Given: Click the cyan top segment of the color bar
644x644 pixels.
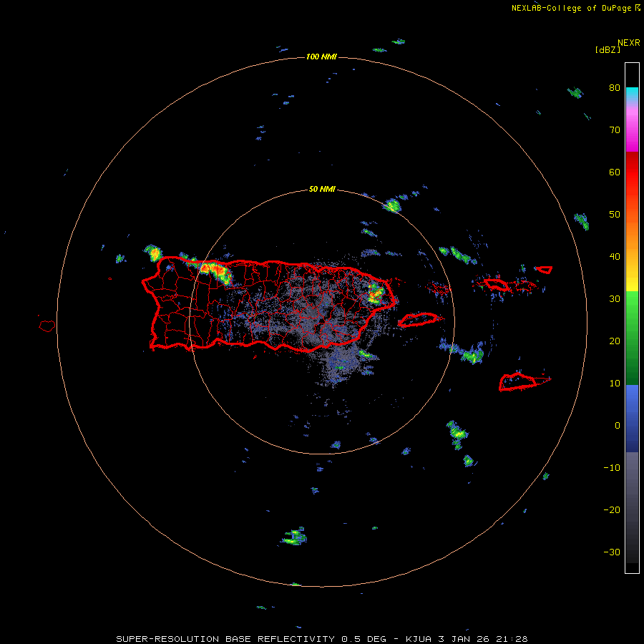Looking at the screenshot, I should coord(632,94).
